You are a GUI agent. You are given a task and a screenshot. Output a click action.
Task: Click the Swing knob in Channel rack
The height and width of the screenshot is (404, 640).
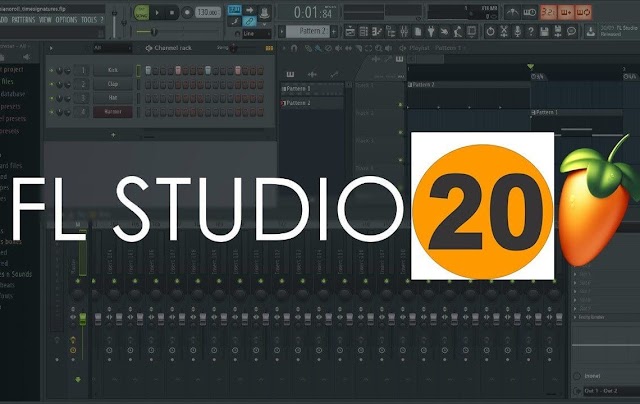[x=234, y=49]
